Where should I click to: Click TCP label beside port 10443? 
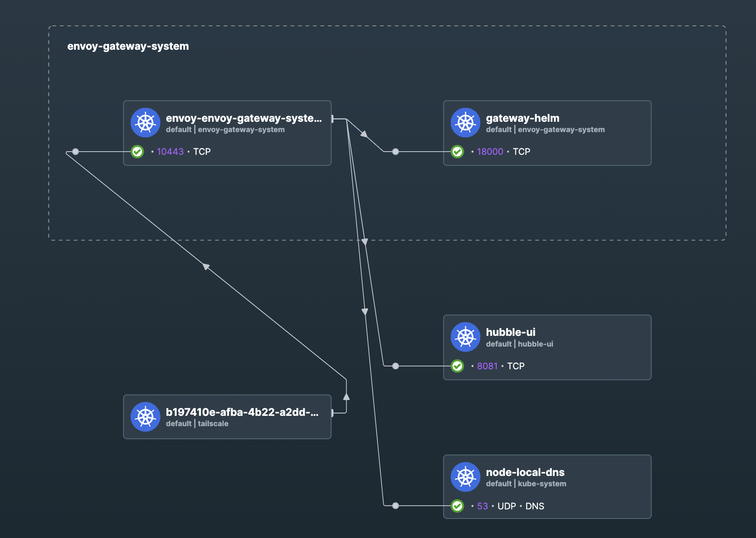202,152
